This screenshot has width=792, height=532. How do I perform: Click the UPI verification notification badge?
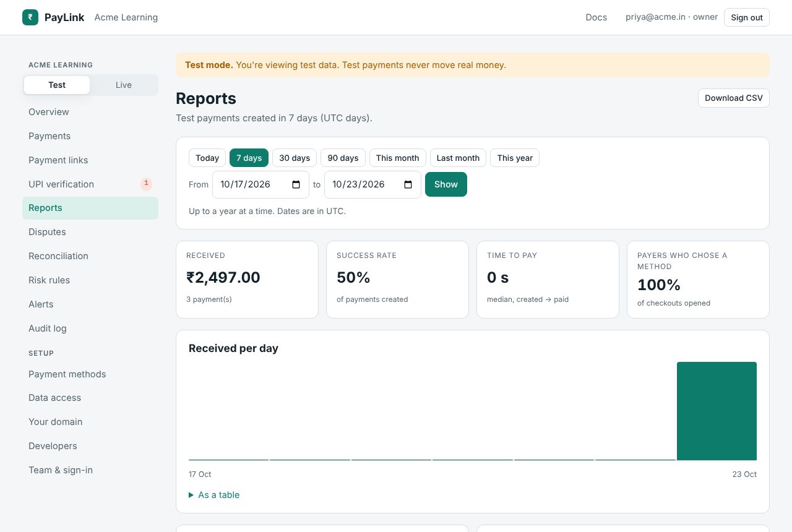point(146,184)
